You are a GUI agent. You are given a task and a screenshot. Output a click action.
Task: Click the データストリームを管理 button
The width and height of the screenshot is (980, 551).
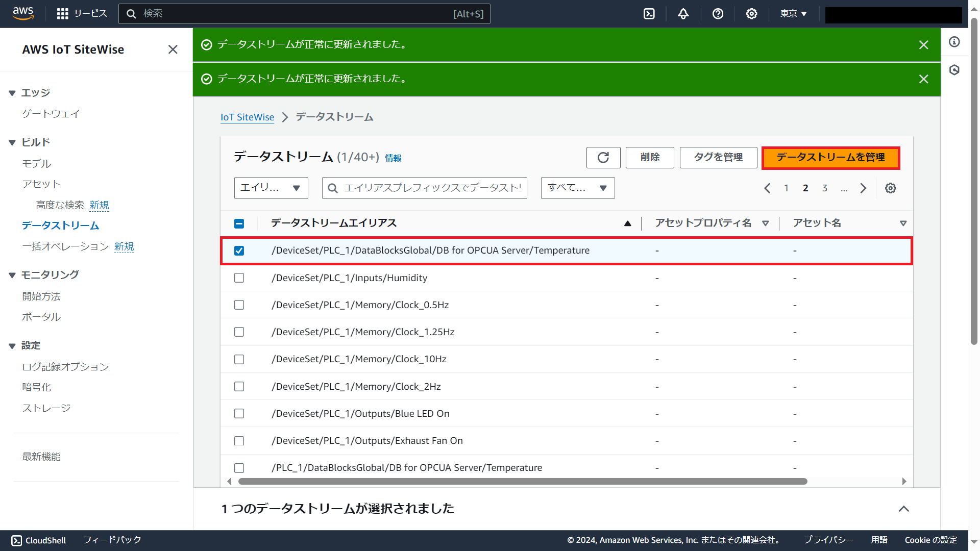click(x=830, y=158)
